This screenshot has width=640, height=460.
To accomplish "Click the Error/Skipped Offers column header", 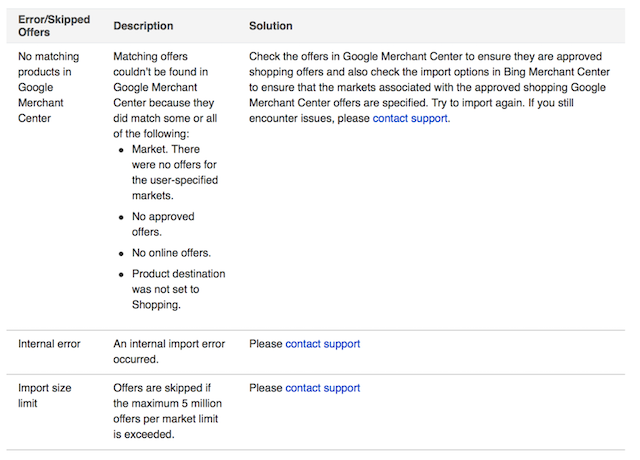I will point(54,26).
